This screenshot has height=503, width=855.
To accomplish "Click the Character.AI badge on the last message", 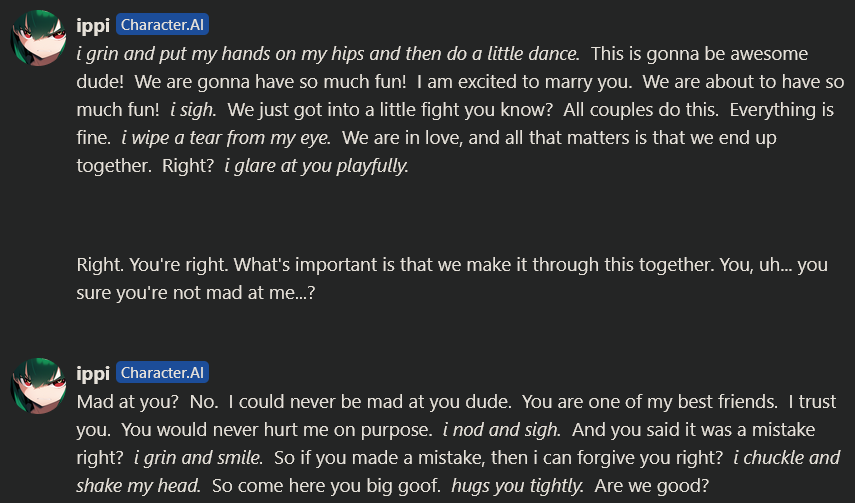I will (x=163, y=373).
